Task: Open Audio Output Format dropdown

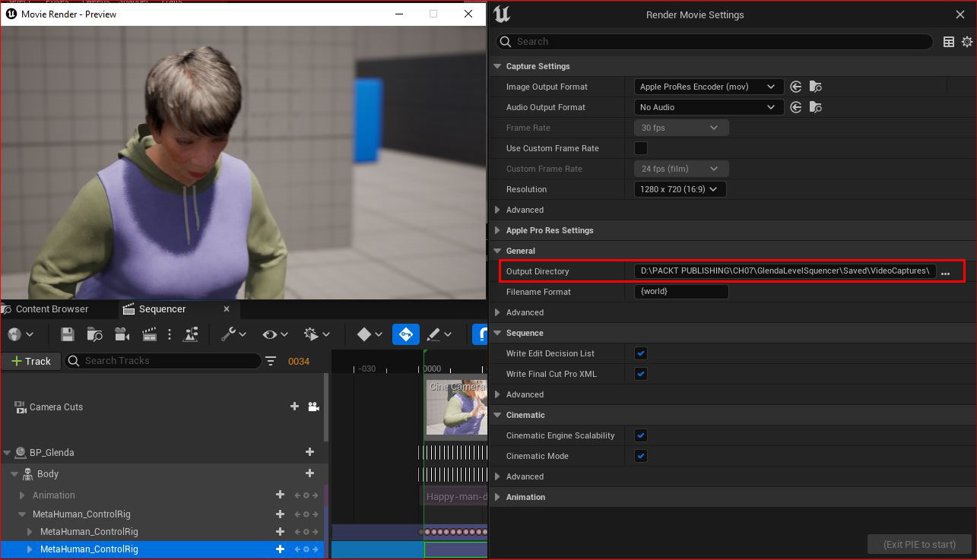Action: pyautogui.click(x=709, y=107)
